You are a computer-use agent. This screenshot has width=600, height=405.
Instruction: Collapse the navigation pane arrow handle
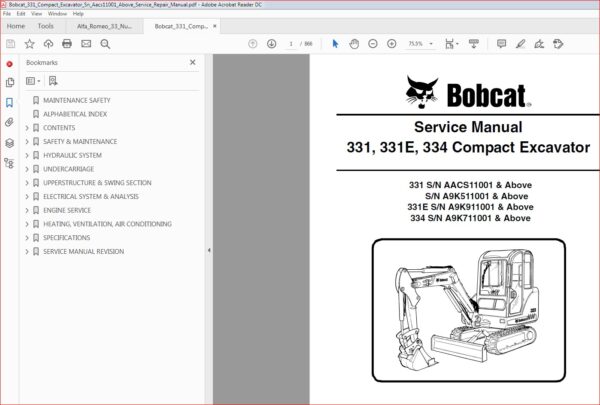coord(209,250)
